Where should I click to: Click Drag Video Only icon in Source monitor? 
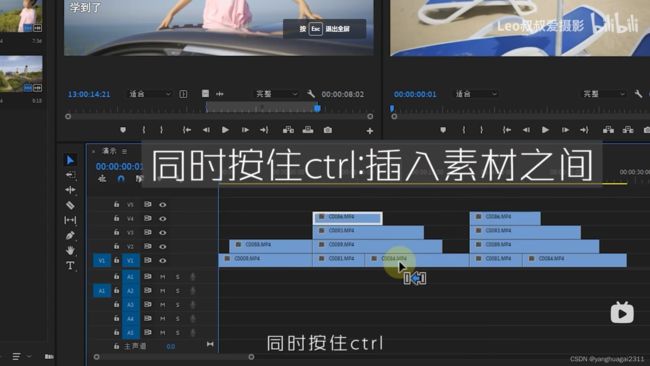[205, 94]
